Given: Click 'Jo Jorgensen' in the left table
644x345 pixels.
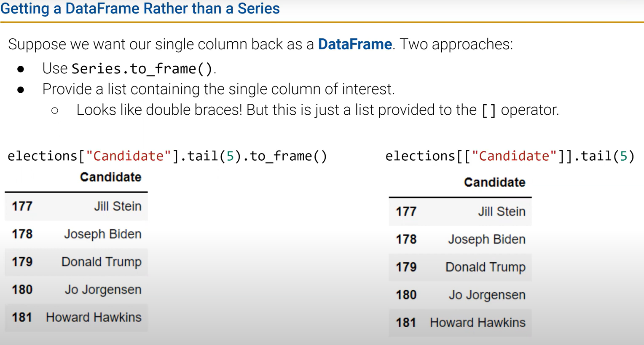Looking at the screenshot, I should point(103,290).
